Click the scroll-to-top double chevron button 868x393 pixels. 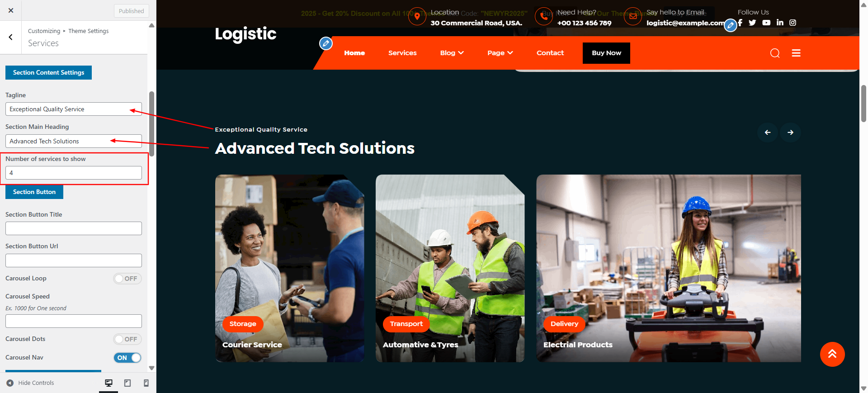click(x=832, y=354)
